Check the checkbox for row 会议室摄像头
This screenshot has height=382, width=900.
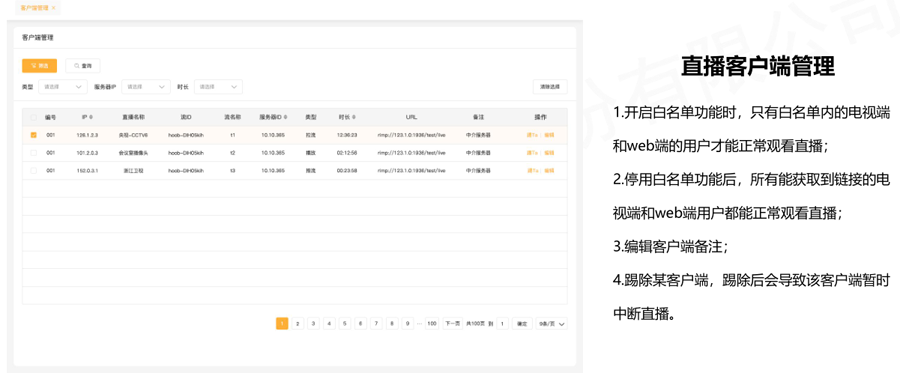[33, 153]
